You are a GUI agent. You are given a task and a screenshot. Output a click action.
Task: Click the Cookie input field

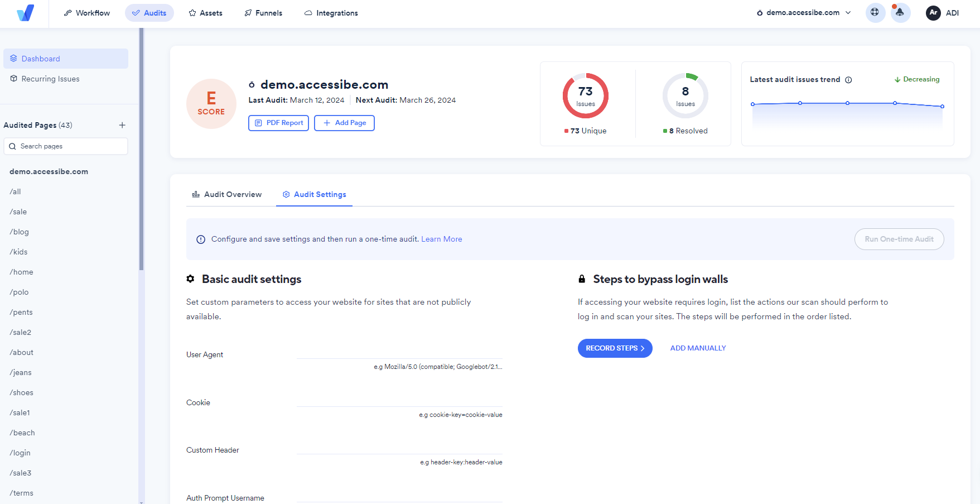coord(399,399)
